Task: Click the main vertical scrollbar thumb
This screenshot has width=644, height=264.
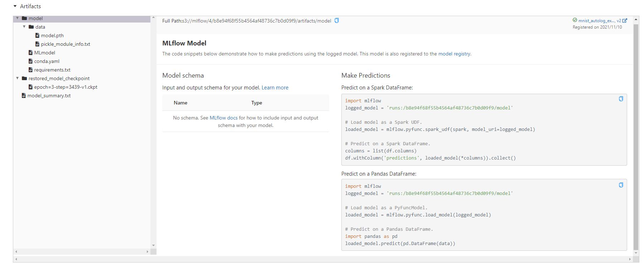Action: coord(636,137)
